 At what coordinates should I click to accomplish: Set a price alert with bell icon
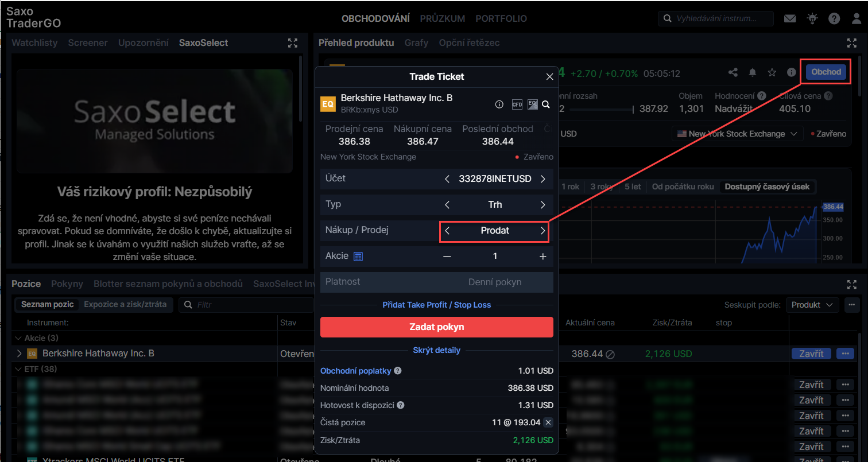tap(752, 72)
